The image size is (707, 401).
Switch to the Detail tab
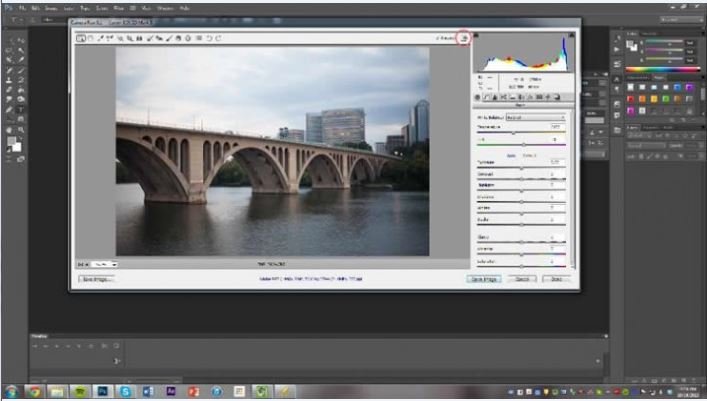tap(495, 97)
